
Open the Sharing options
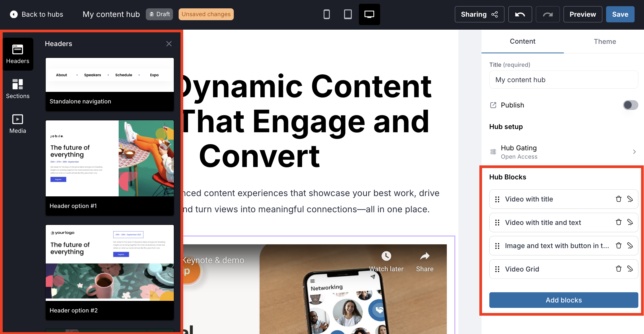(479, 14)
